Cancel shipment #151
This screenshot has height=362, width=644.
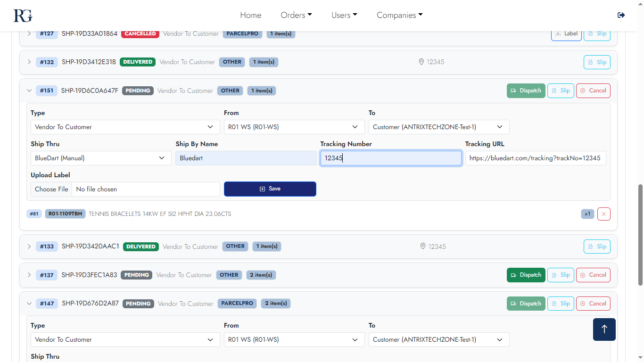click(593, 90)
